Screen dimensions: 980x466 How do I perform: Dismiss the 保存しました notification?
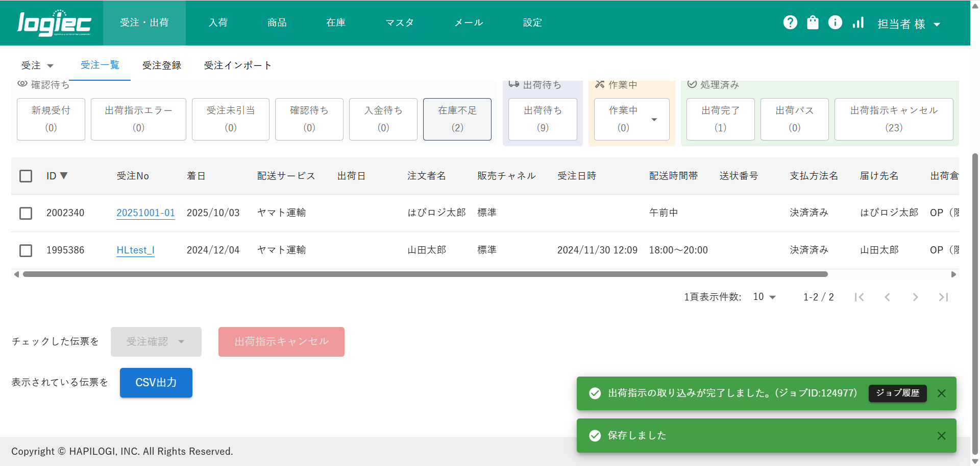coord(941,436)
